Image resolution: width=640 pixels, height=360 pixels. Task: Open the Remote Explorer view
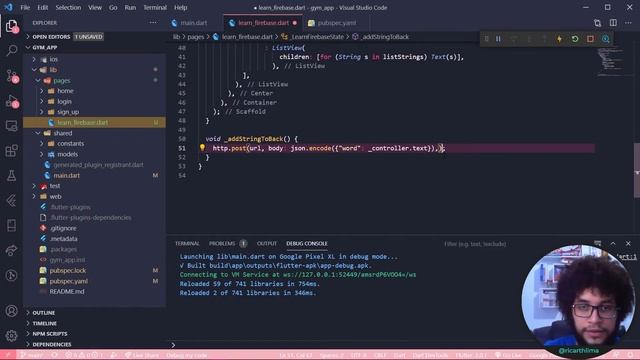(x=11, y=126)
